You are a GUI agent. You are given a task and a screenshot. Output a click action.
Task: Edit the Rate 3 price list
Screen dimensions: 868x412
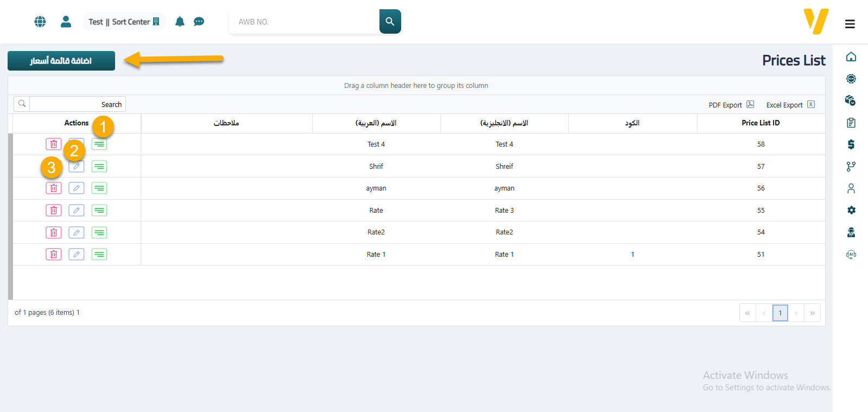(77, 210)
